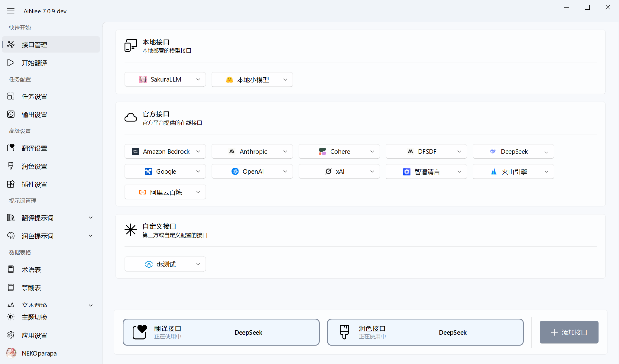Click the 润色接口 DeepSeek card
This screenshot has height=364, width=619.
425,332
